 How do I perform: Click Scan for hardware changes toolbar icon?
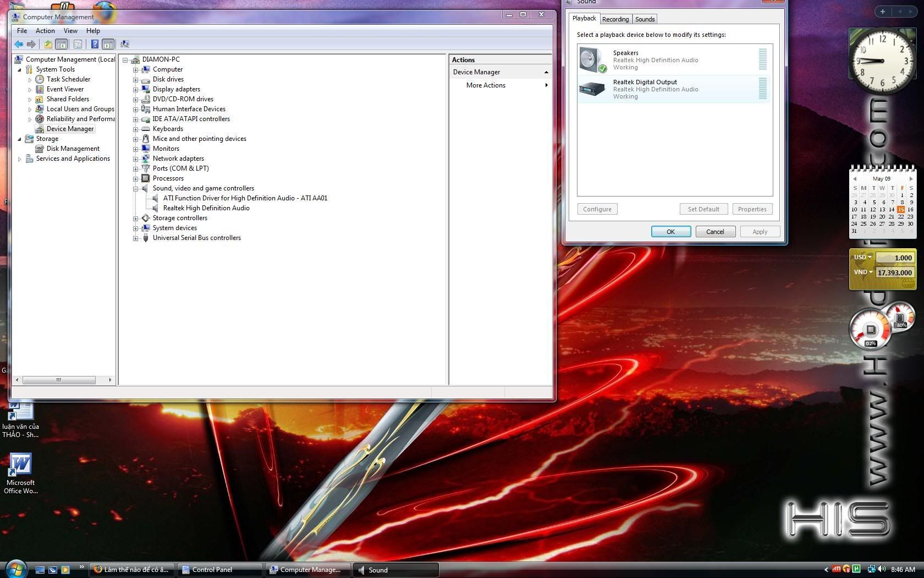coord(125,44)
